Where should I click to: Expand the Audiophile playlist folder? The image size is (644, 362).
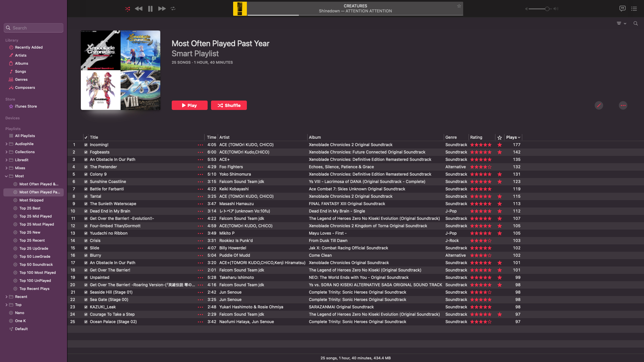6,144
